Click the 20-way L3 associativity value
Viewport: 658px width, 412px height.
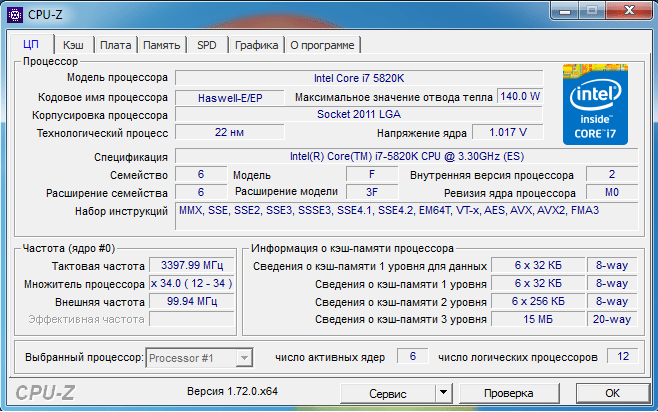(612, 319)
